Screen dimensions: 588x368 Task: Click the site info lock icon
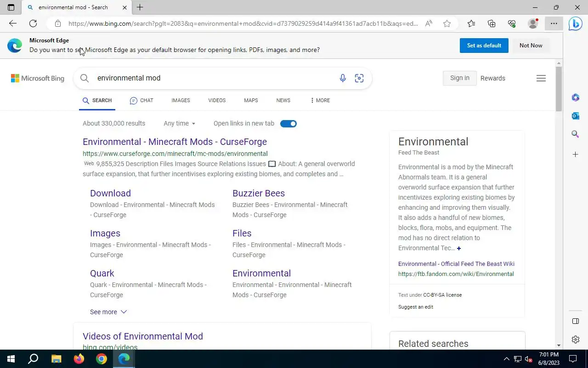coord(57,23)
